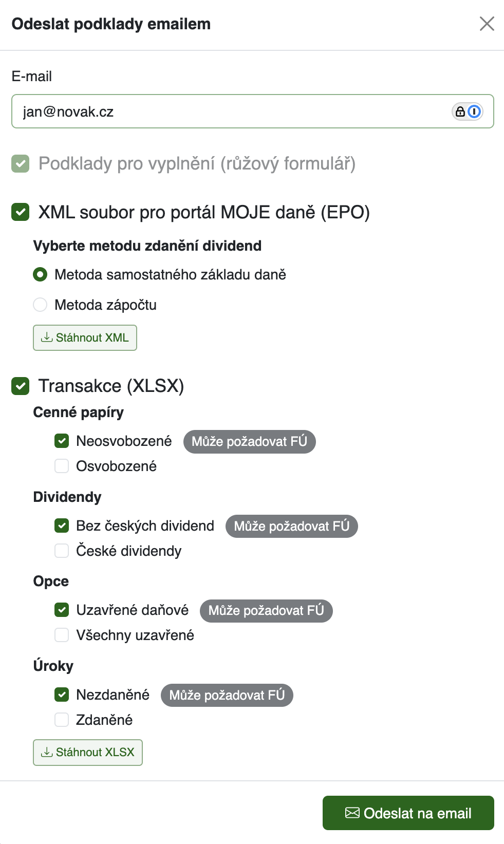The image size is (504, 844).
Task: Send documents with Odeslat na email button
Action: click(x=408, y=813)
